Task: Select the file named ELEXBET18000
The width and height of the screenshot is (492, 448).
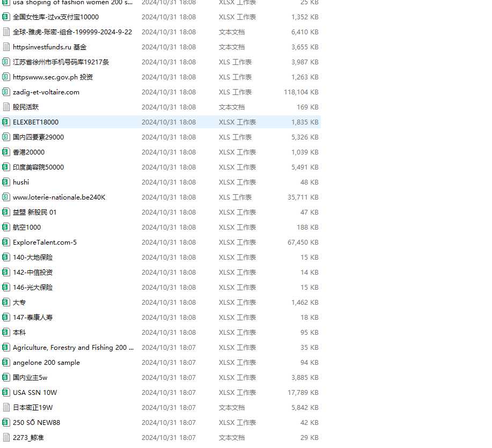Action: 36,122
